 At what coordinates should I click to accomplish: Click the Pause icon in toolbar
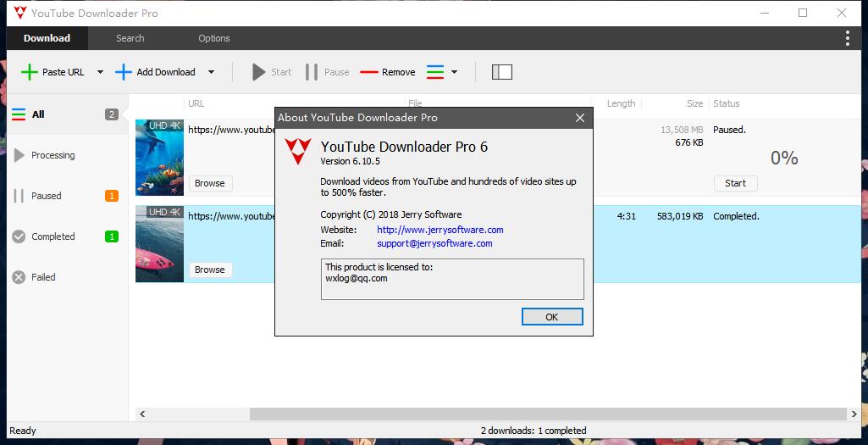312,72
